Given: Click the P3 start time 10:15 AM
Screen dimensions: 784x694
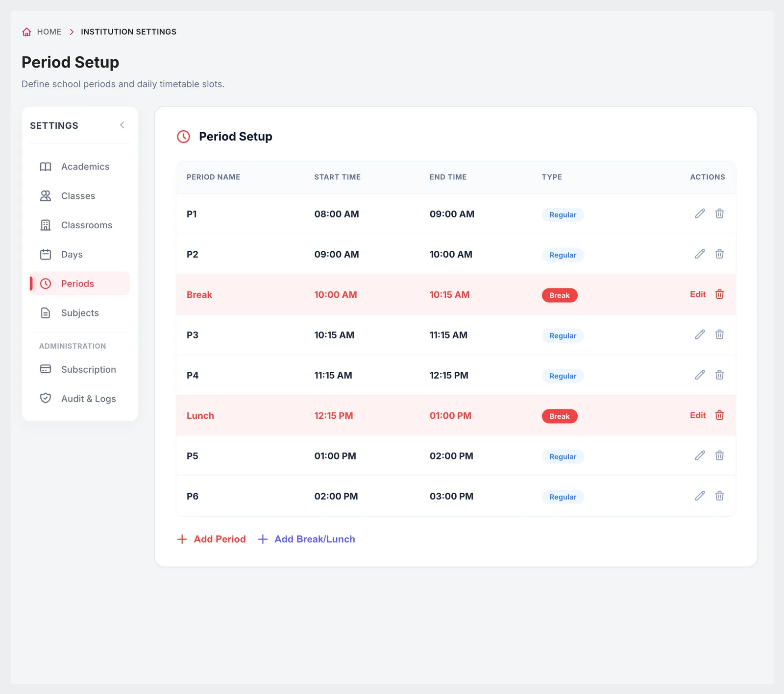Looking at the screenshot, I should [x=334, y=335].
